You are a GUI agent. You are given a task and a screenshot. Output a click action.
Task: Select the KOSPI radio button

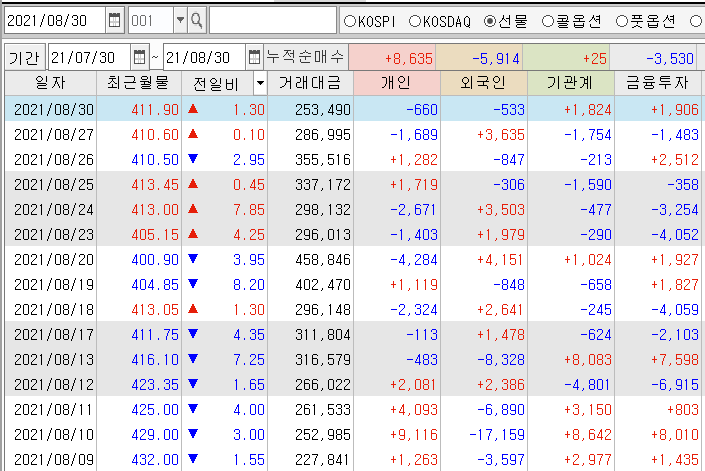point(350,21)
